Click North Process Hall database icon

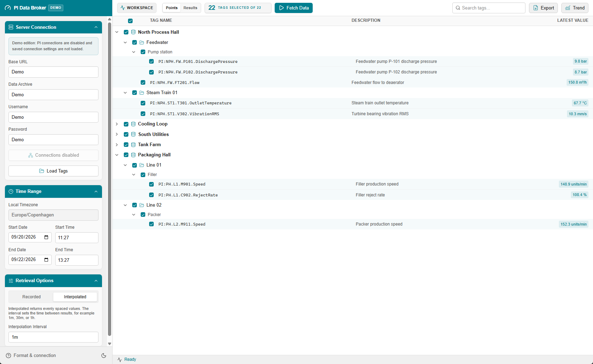pos(133,32)
